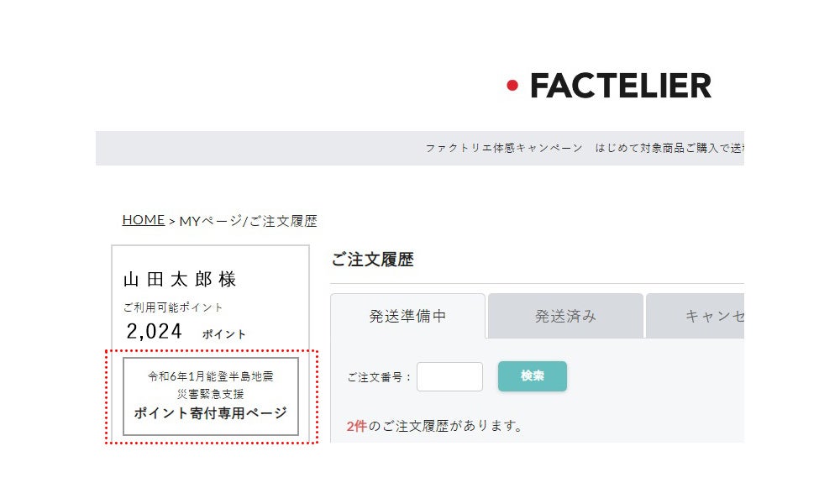840x504 pixels.
Task: Click the 令和6年1月能登半島地震 banner text
Action: click(x=210, y=376)
